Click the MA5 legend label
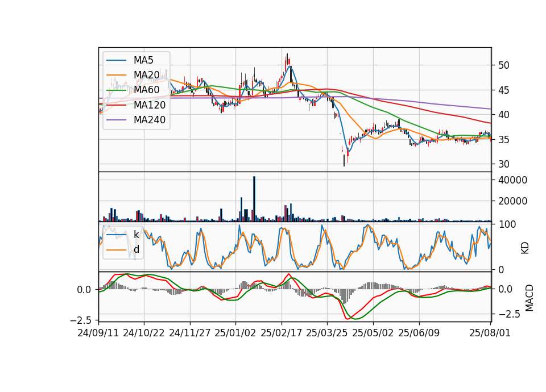The image size is (546, 392). tap(143, 60)
